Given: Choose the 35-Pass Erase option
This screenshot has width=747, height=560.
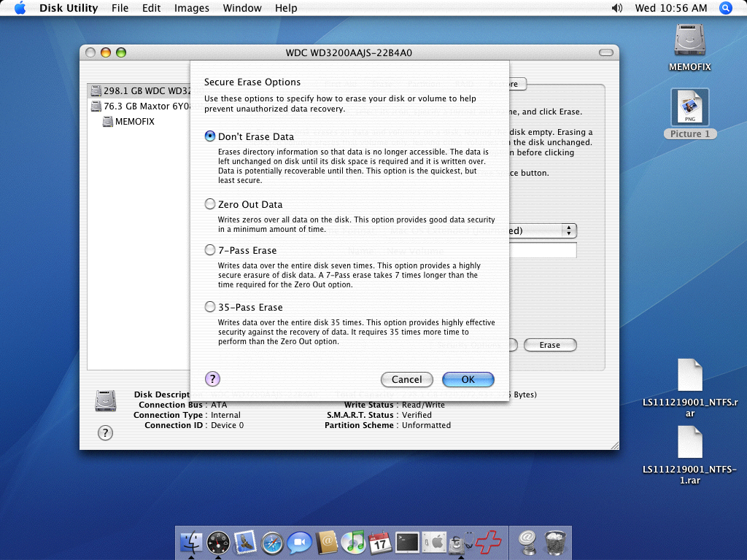Looking at the screenshot, I should pos(210,307).
